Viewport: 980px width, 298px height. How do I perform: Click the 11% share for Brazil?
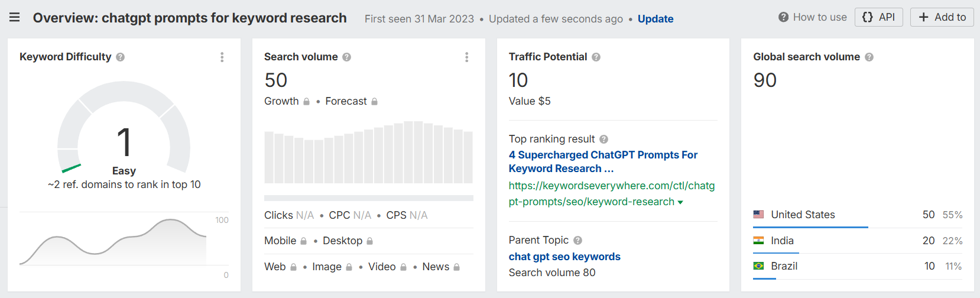[x=953, y=266]
